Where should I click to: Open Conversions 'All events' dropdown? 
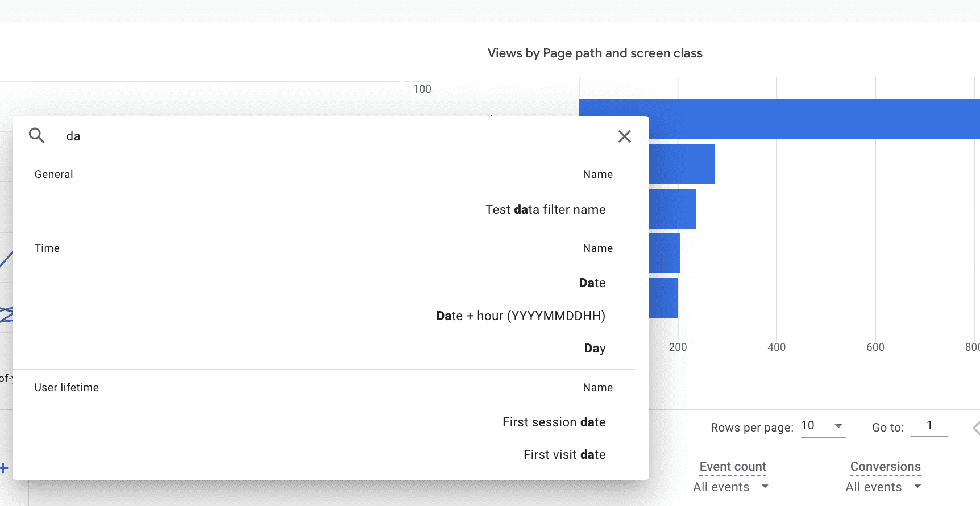(x=883, y=487)
